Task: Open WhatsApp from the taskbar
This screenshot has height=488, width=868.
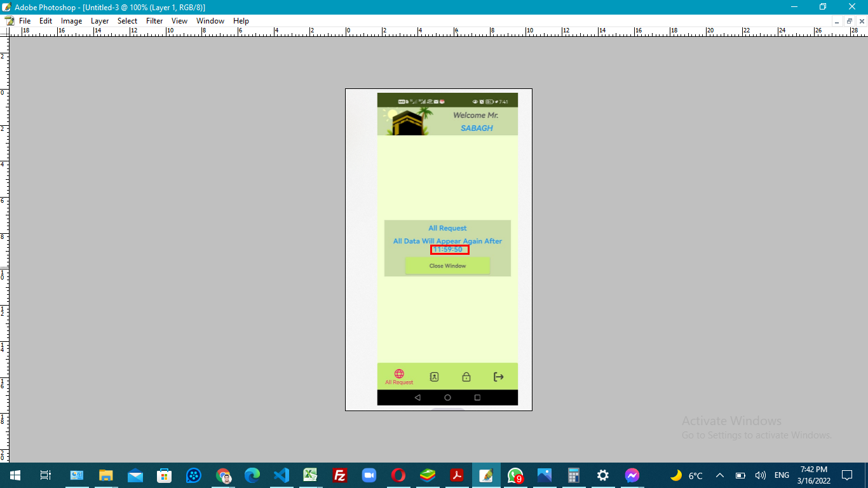Action: point(515,475)
